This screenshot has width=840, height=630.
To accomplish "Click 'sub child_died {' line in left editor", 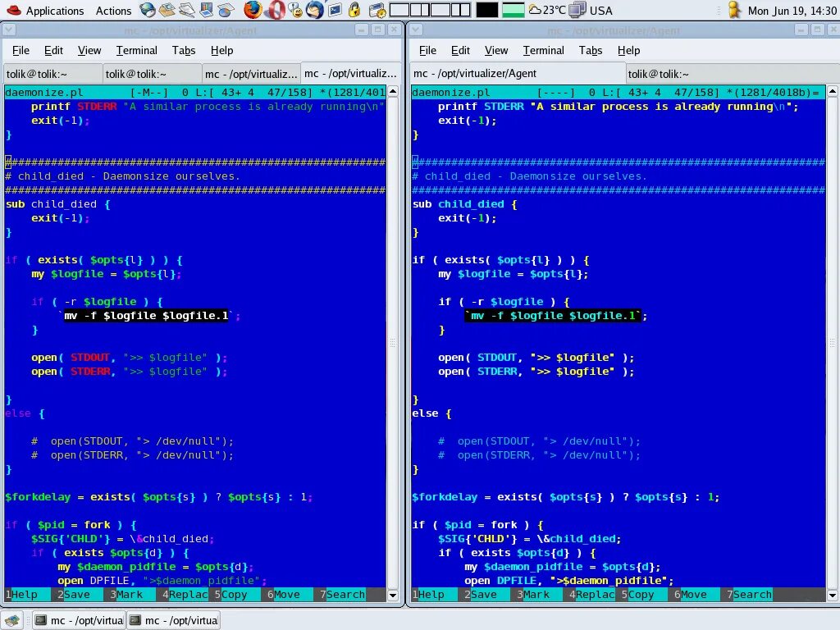I will click(58, 204).
